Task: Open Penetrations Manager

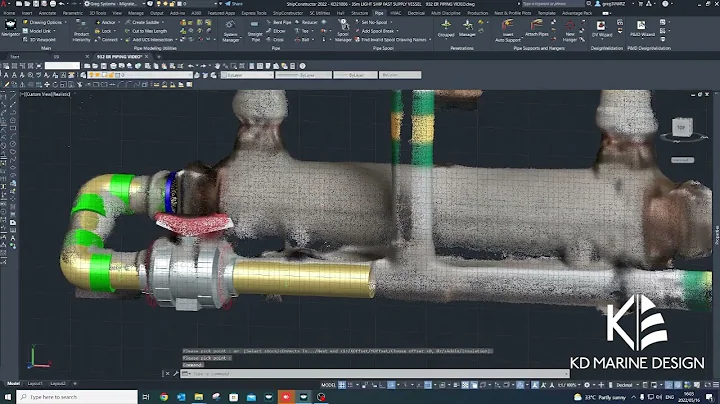Action: coord(467,28)
